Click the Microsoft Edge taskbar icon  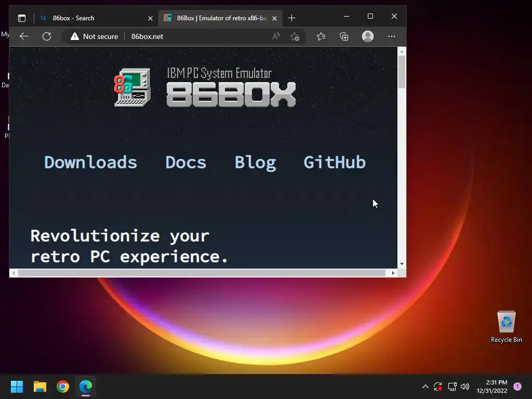point(86,387)
